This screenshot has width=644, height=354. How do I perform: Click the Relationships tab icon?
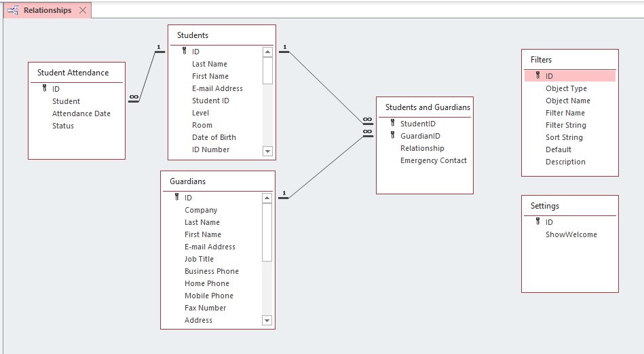pos(13,10)
